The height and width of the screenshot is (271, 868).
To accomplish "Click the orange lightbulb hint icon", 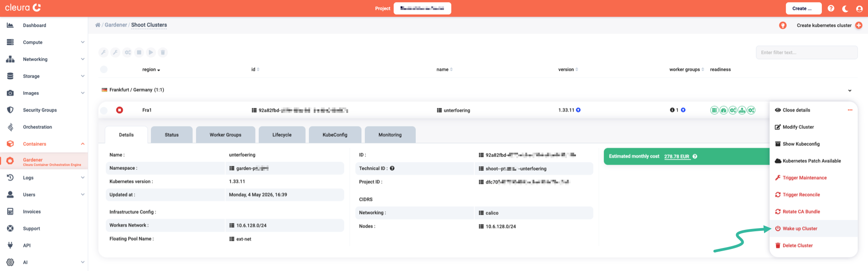I will pyautogui.click(x=783, y=25).
